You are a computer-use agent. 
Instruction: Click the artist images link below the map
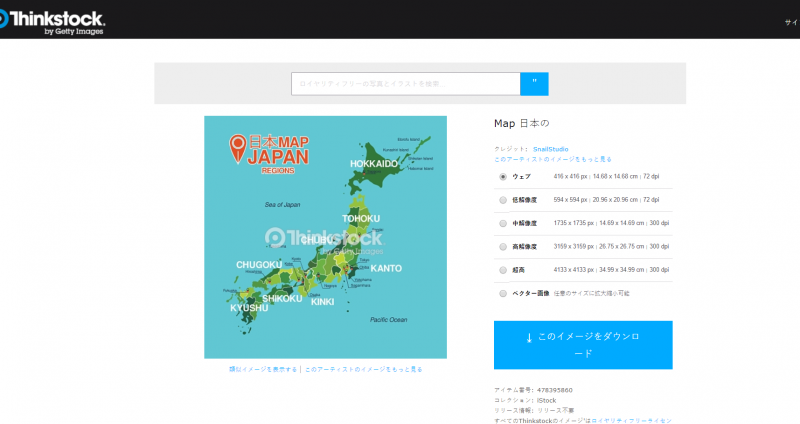(363, 369)
